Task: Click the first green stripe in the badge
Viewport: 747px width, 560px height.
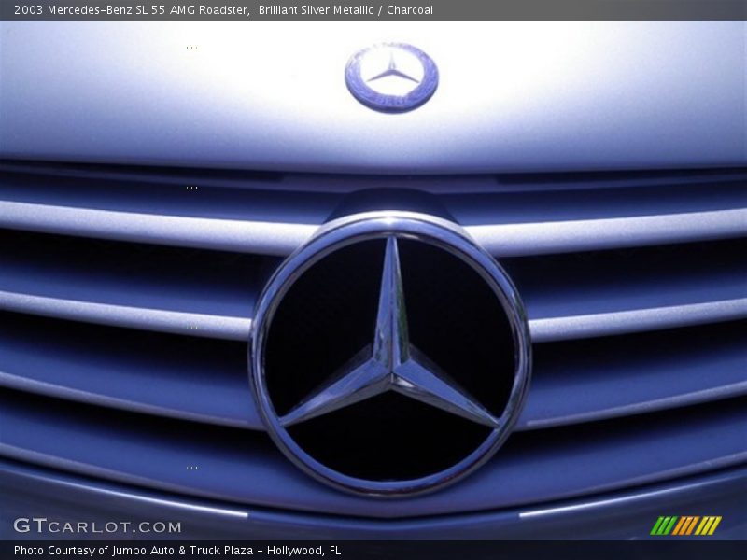Action: click(658, 525)
